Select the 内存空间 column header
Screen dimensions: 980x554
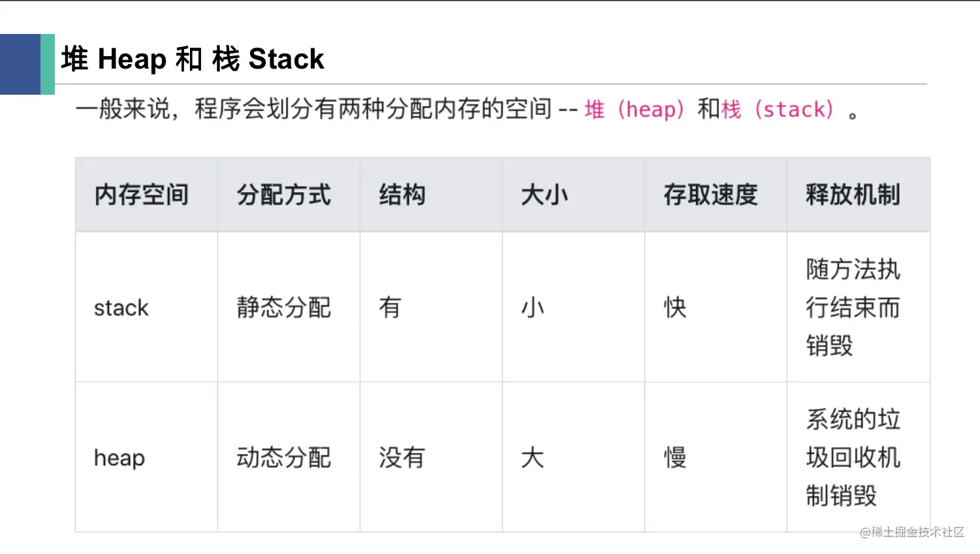(146, 195)
